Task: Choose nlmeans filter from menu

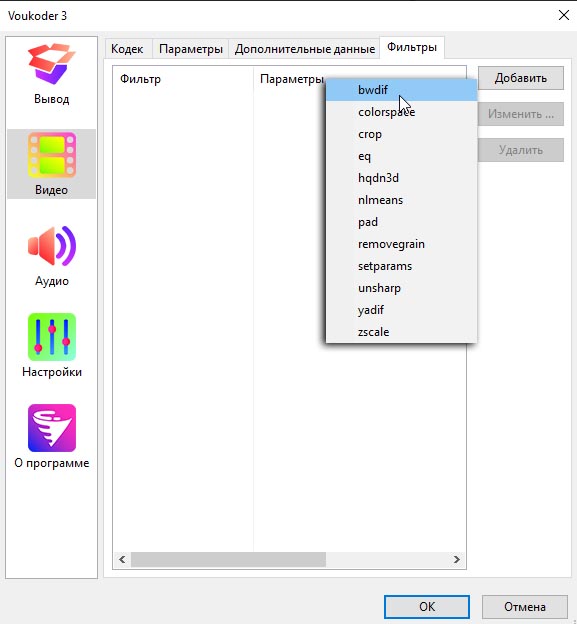Action: tap(401, 200)
